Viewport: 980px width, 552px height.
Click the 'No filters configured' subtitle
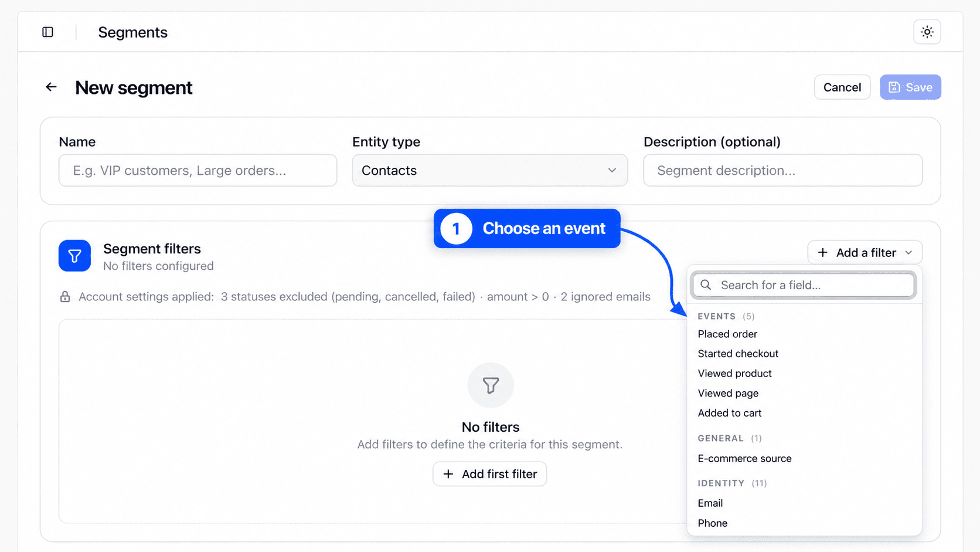pyautogui.click(x=158, y=266)
